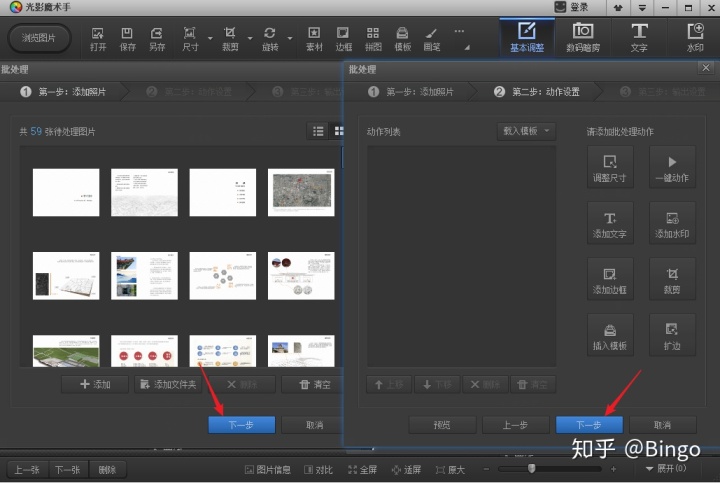The height and width of the screenshot is (483, 720).
Task: Click the zoom slider handle
Action: [531, 468]
